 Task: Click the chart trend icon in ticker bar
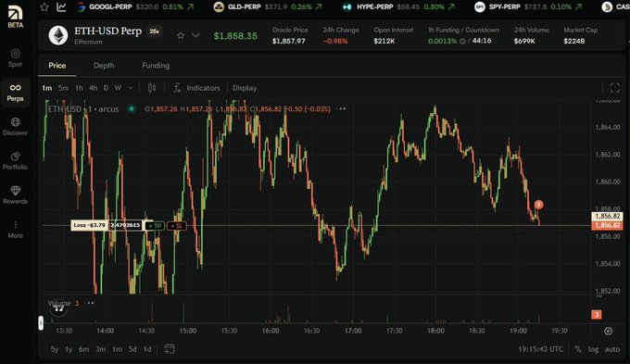pyautogui.click(x=61, y=6)
